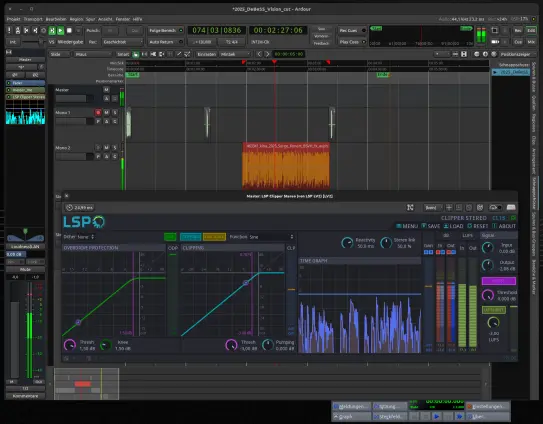Viewport: 543px width, 424px height.
Task: Click zoom out circle icon in editor toolbar
Action: [x=477, y=54]
